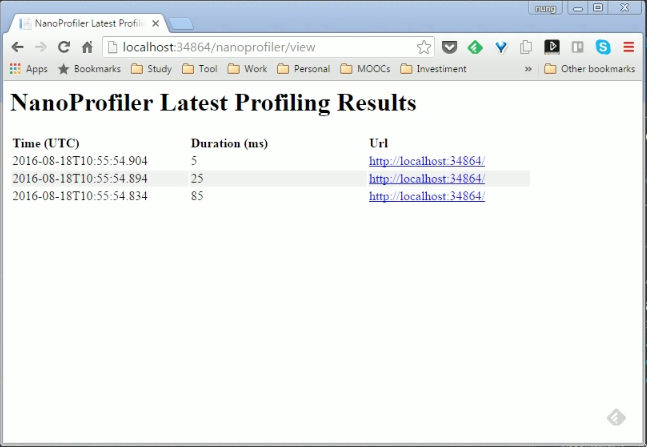The height and width of the screenshot is (447, 647).
Task: Click the browser Forward arrow
Action: pyautogui.click(x=40, y=47)
